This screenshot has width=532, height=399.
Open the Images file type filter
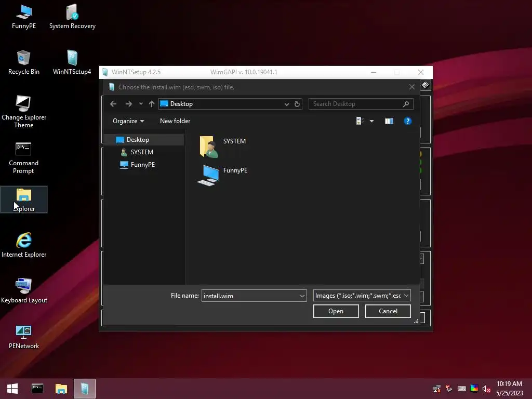coord(362,296)
